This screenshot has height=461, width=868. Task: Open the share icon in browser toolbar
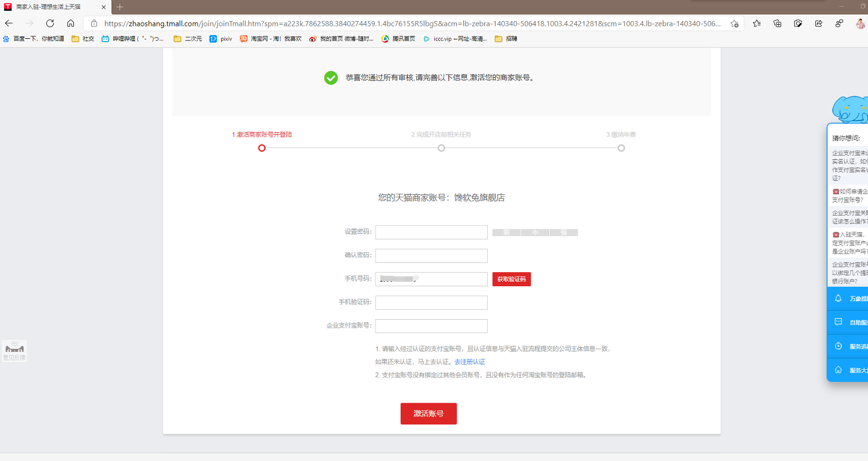(x=818, y=23)
